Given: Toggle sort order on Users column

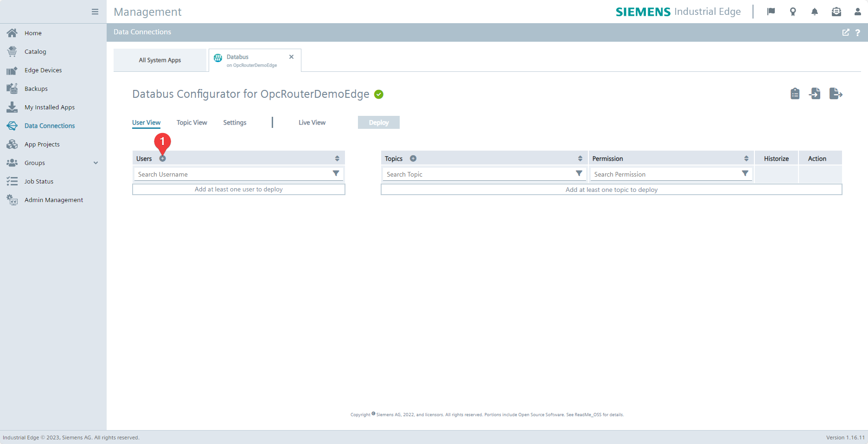Looking at the screenshot, I should pyautogui.click(x=337, y=159).
